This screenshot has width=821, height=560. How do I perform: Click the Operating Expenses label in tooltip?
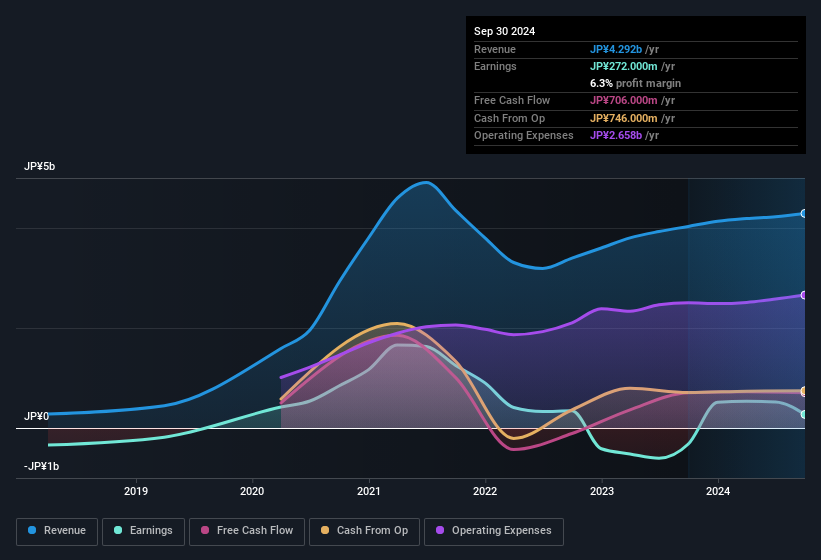524,135
